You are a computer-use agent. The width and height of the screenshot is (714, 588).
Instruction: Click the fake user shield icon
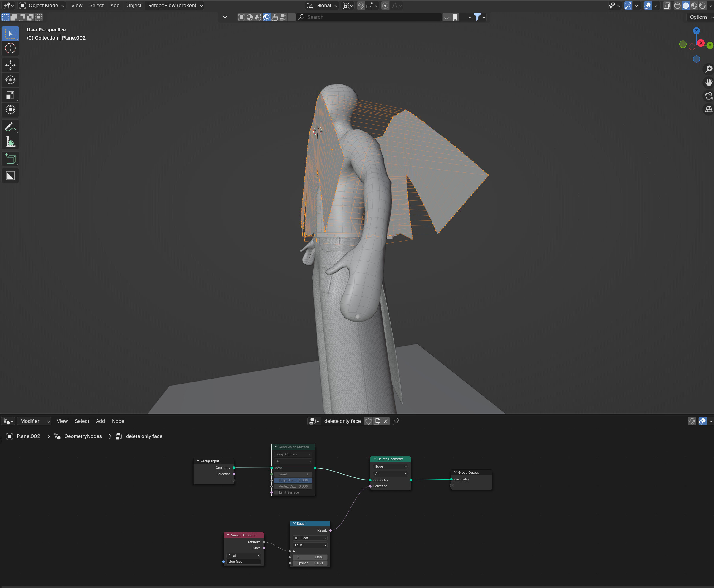click(368, 421)
